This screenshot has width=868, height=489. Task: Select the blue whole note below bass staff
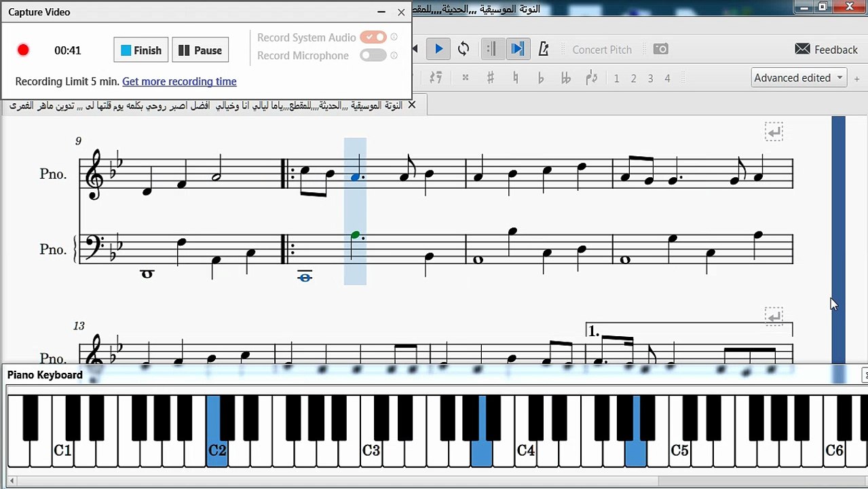tap(305, 276)
